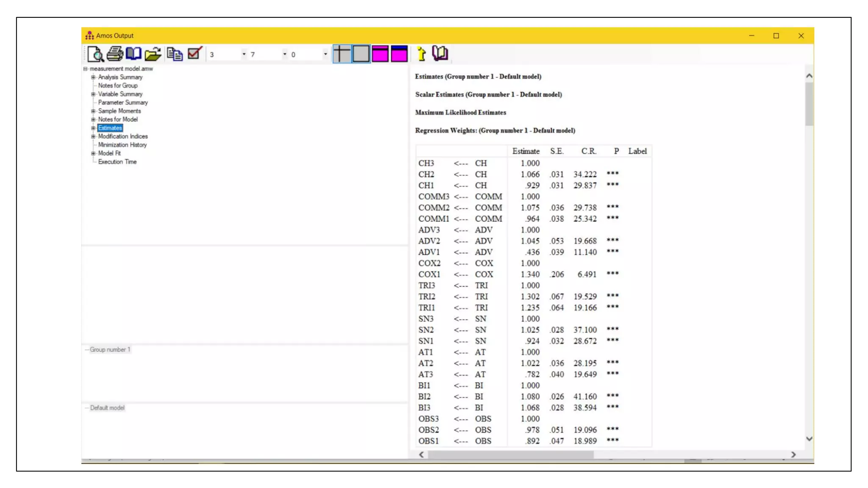
Task: Expand the Model Fit tree node
Action: point(93,153)
